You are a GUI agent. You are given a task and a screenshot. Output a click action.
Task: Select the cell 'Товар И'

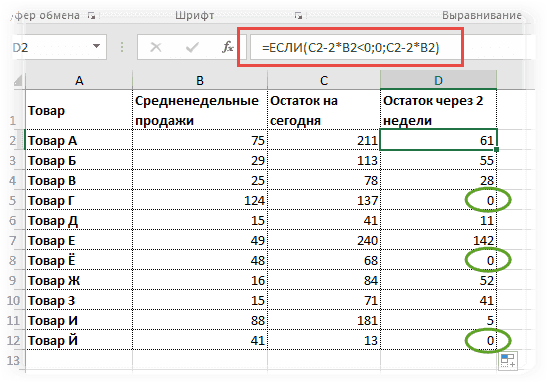pos(79,320)
